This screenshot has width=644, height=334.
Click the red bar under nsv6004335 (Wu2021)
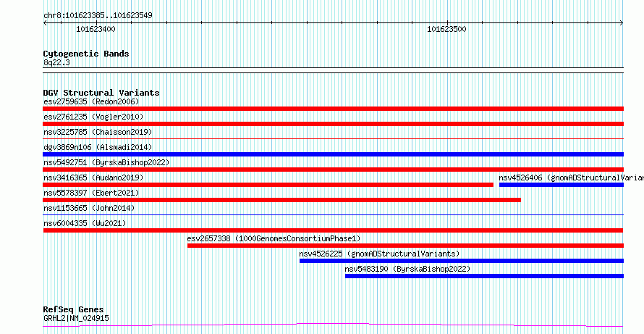click(333, 230)
